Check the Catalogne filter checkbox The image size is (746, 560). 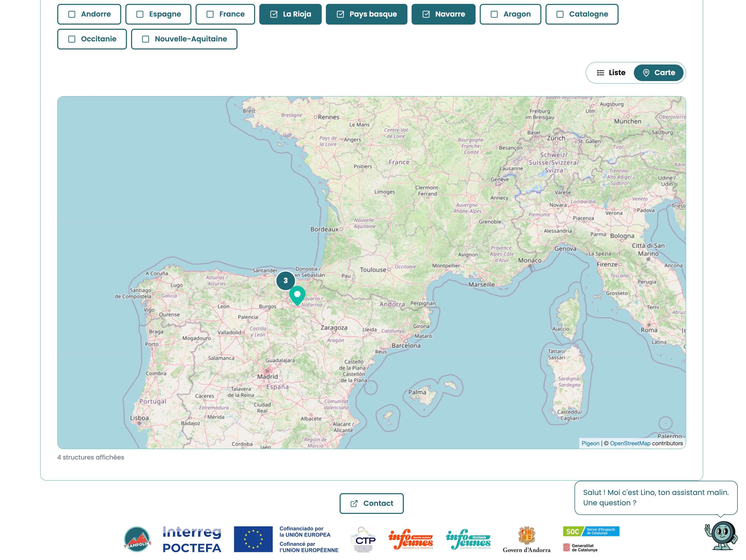pyautogui.click(x=582, y=14)
